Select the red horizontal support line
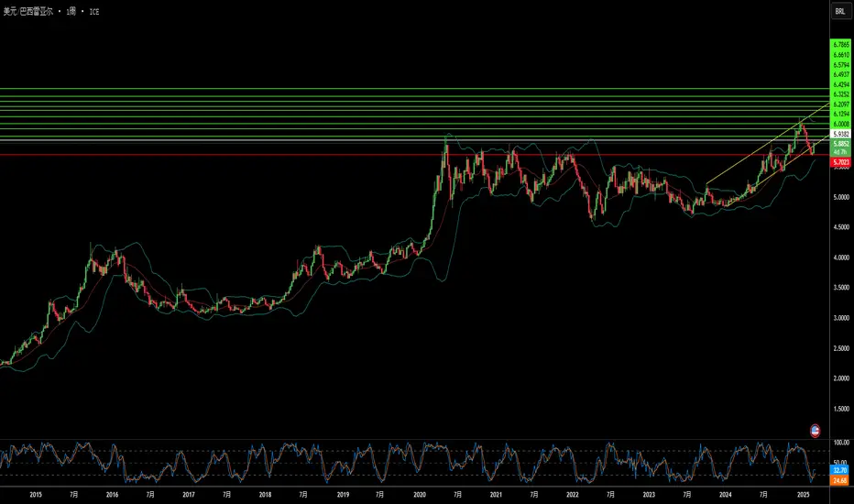Screen dimensions: 854x504 tap(414, 155)
